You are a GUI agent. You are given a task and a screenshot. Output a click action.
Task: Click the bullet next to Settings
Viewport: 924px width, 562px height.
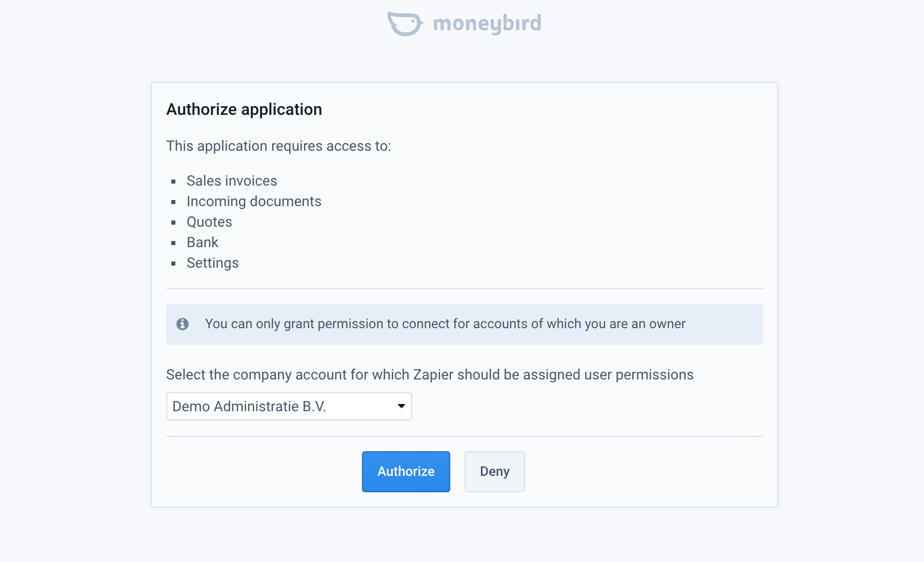click(x=173, y=264)
